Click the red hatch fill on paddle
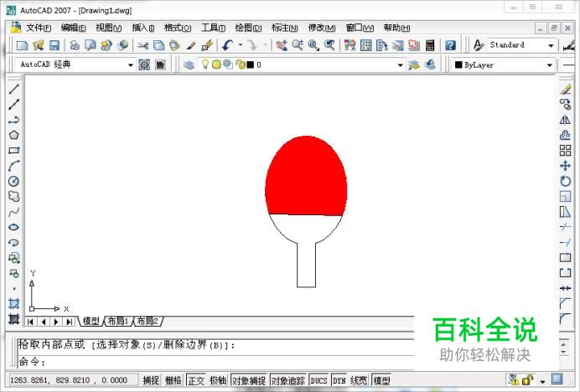This screenshot has width=580, height=392. [x=306, y=176]
